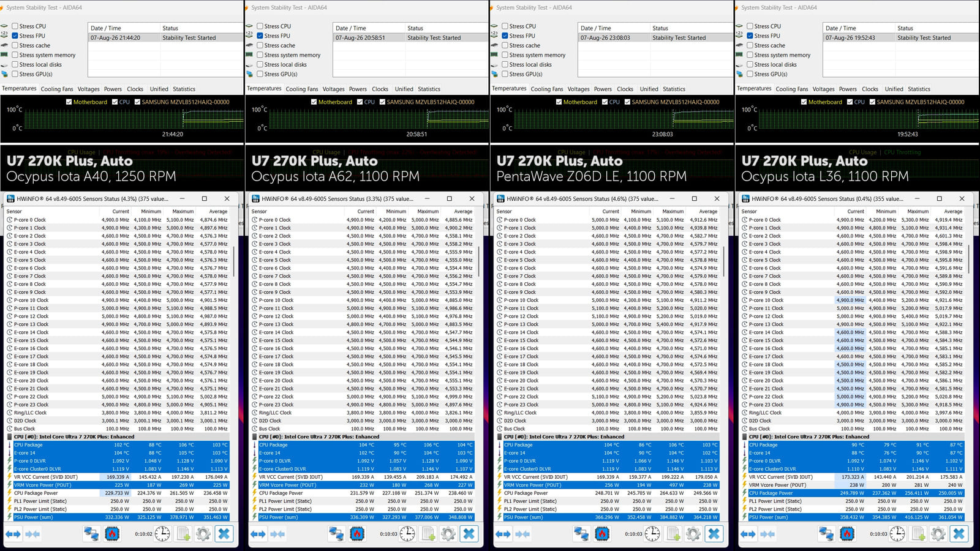Enable Stress local disks in the 23:08:03 AIDA64 window
This screenshot has height=551, width=980.
click(x=505, y=64)
